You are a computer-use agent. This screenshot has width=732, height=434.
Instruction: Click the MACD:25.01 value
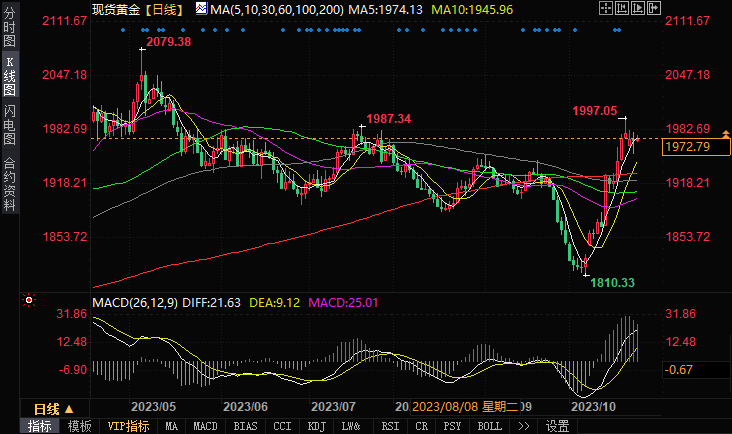(343, 302)
